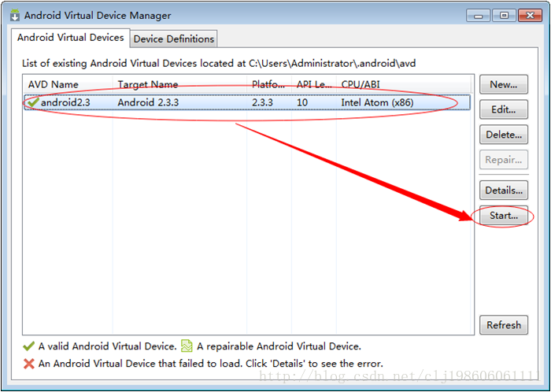Click the Android 2.3.3 target cell
The image size is (551, 392).
(148, 102)
